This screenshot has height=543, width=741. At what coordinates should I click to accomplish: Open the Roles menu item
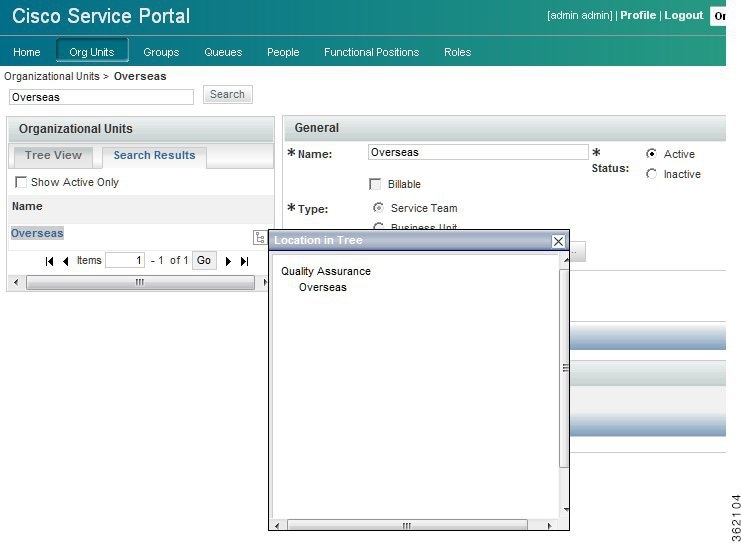457,52
